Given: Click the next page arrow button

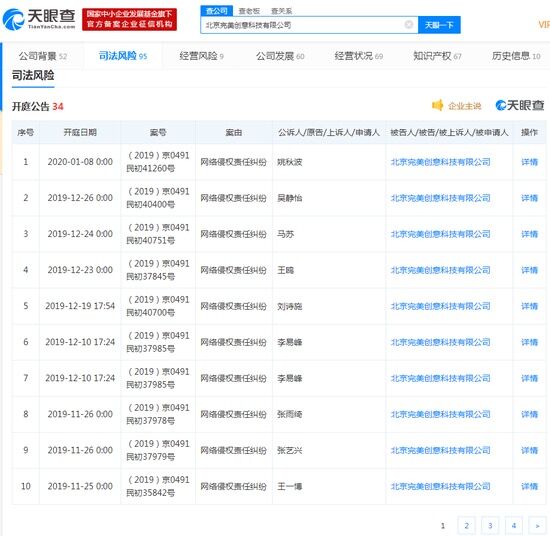Looking at the screenshot, I should [x=537, y=525].
